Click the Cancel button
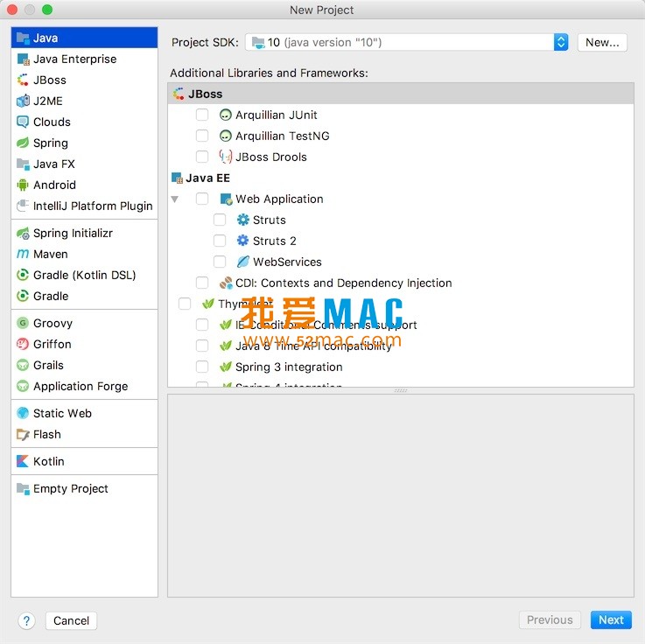Screen dimensions: 645x644 (71, 620)
